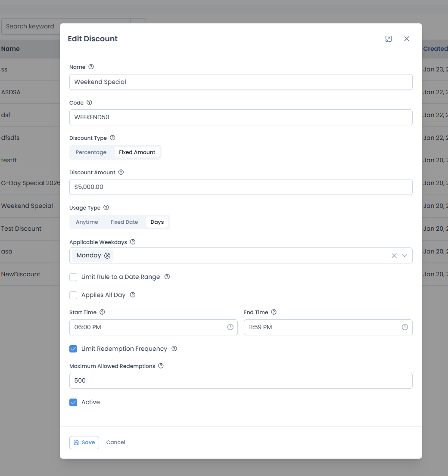Open help icon beside End Time
448x476 pixels.
tap(274, 312)
